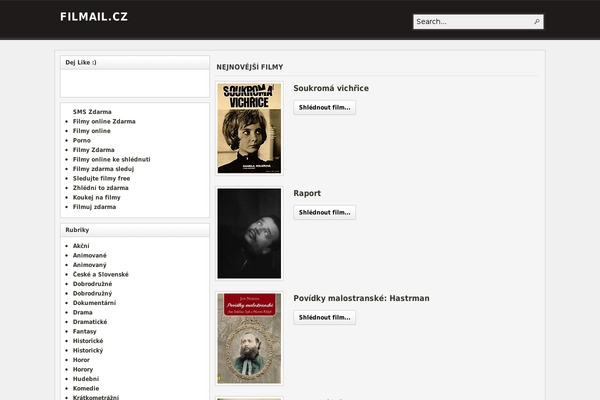Click the NEJNOVĚJŠÍ FILMY heading

pyautogui.click(x=249, y=67)
